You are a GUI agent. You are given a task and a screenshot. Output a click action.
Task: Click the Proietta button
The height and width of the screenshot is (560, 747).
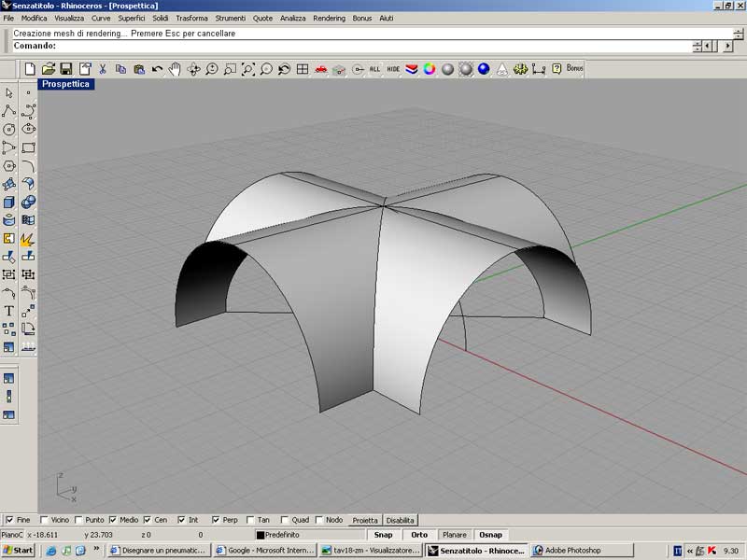(x=365, y=520)
